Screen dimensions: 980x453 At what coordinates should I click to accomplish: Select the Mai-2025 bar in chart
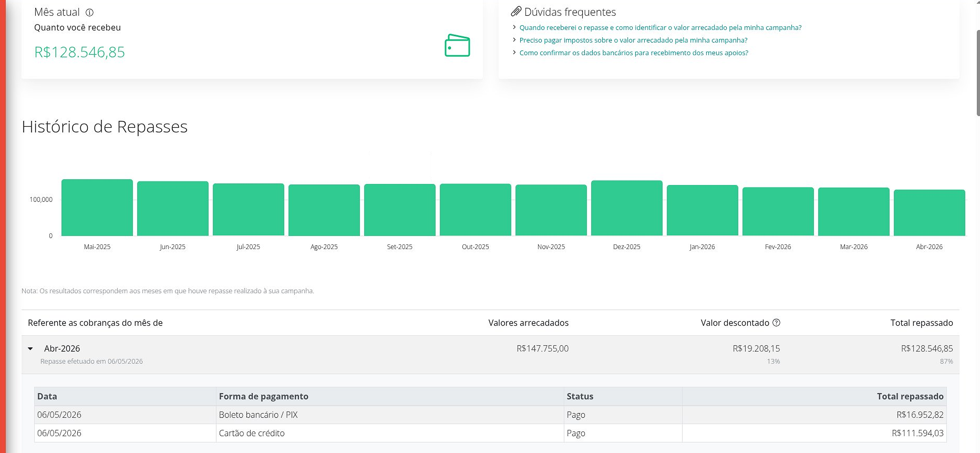point(97,207)
